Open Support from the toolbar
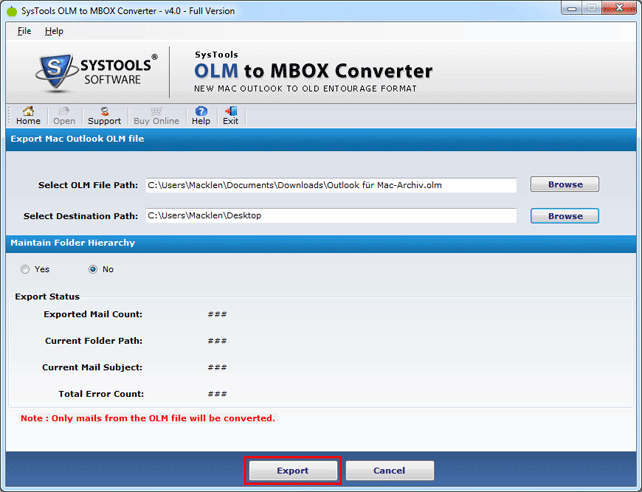642x492 pixels. pos(104,116)
